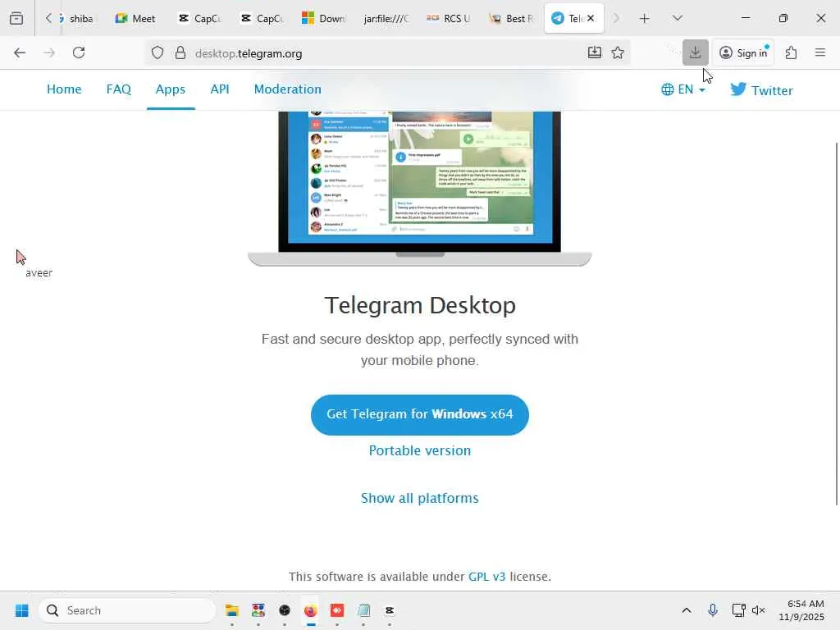
Task: Switch to the Best R tab
Action: click(511, 18)
